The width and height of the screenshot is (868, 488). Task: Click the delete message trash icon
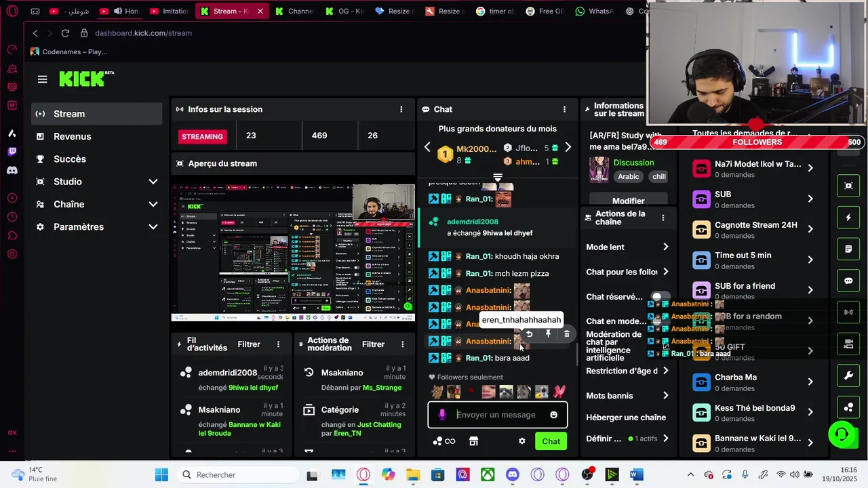[567, 333]
